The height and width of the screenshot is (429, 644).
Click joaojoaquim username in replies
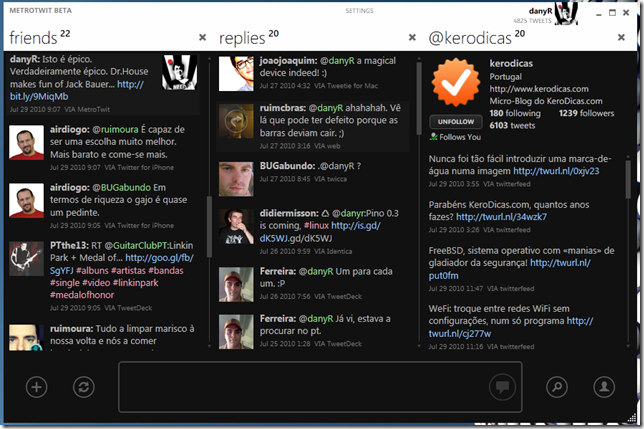point(288,61)
